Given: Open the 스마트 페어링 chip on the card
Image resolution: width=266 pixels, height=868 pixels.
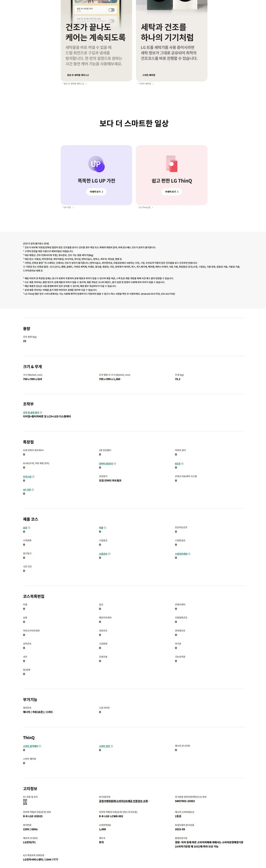Looking at the screenshot, I should [x=149, y=75].
